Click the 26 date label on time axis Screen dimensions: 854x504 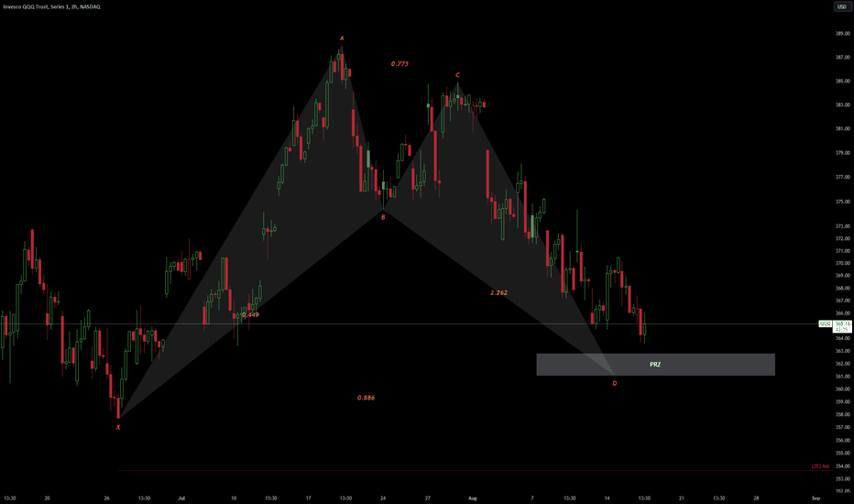[x=106, y=498]
